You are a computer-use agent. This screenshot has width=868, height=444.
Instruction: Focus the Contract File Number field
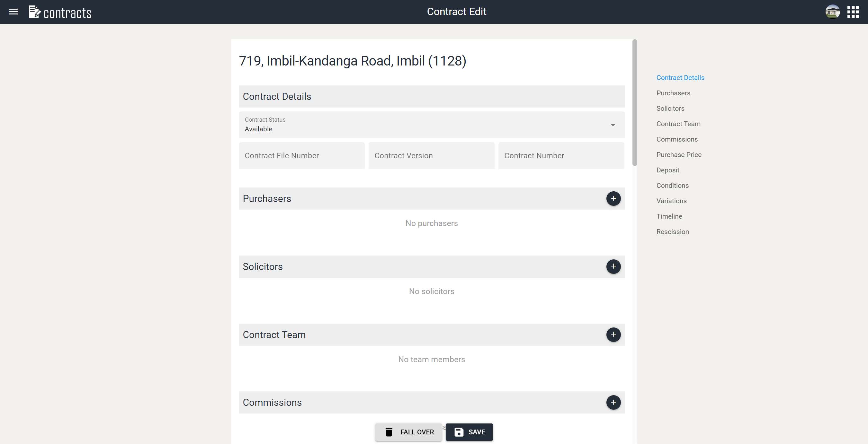pyautogui.click(x=301, y=156)
